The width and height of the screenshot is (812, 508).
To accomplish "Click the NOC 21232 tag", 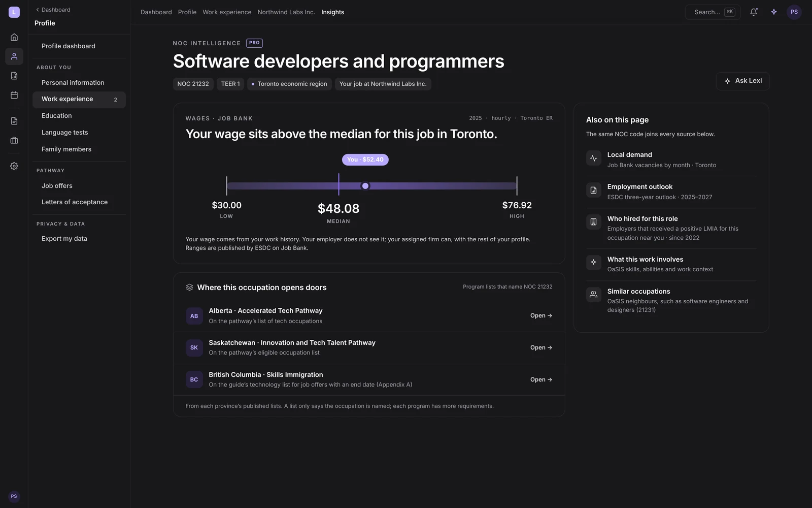I will (x=193, y=84).
